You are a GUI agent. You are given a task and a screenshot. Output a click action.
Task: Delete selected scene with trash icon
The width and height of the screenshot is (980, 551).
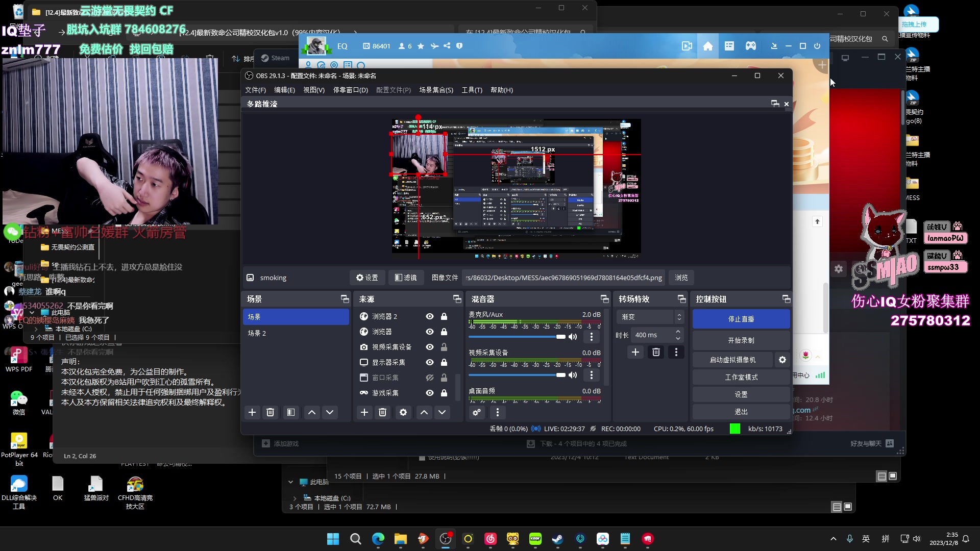click(x=271, y=412)
